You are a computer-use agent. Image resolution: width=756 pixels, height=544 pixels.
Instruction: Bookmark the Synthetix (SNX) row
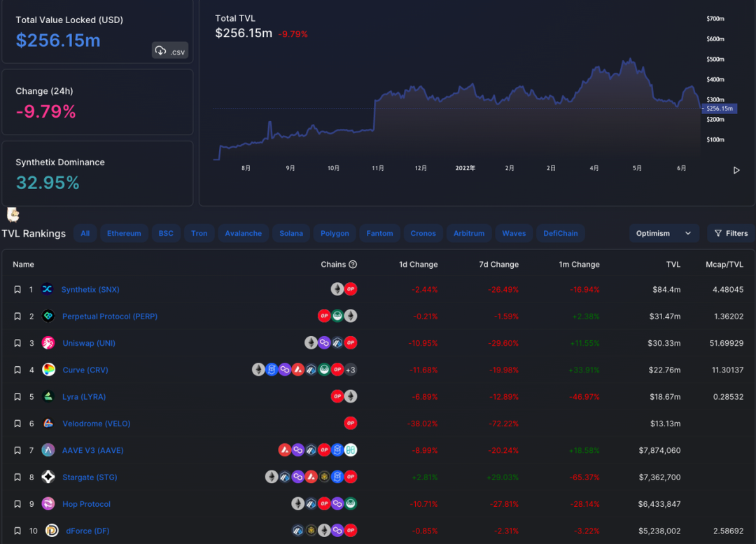point(17,289)
